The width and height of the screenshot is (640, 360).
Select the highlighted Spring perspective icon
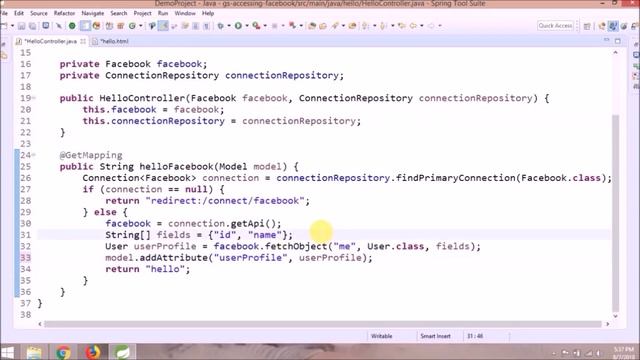pos(613,26)
